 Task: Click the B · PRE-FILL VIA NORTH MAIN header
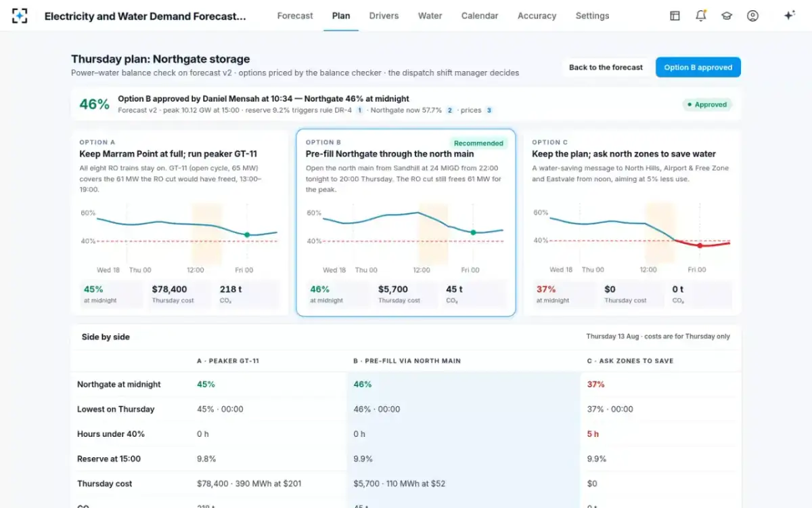[x=407, y=361]
